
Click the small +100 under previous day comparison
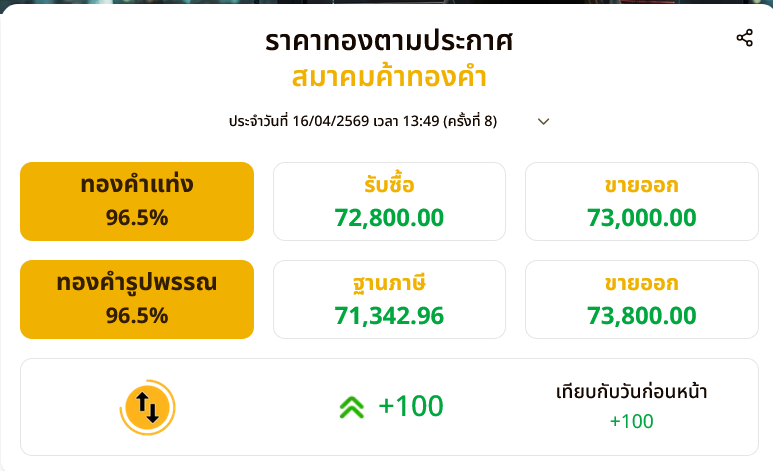pos(631,421)
